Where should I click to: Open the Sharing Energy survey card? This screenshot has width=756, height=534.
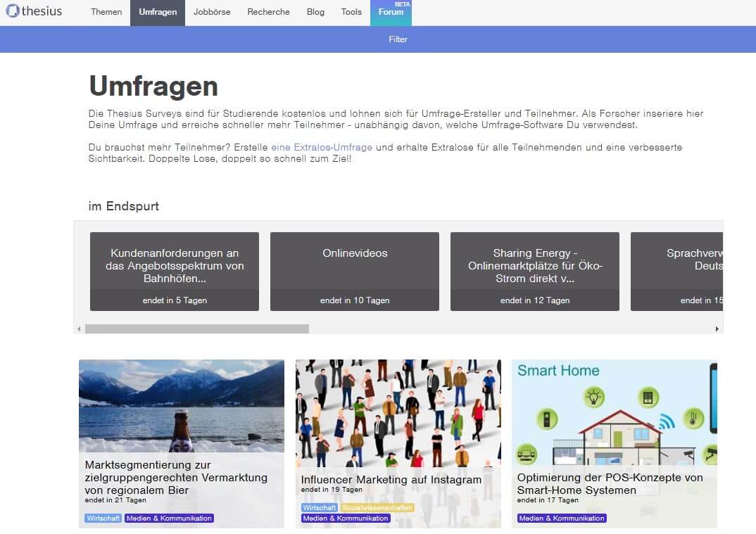(x=535, y=272)
